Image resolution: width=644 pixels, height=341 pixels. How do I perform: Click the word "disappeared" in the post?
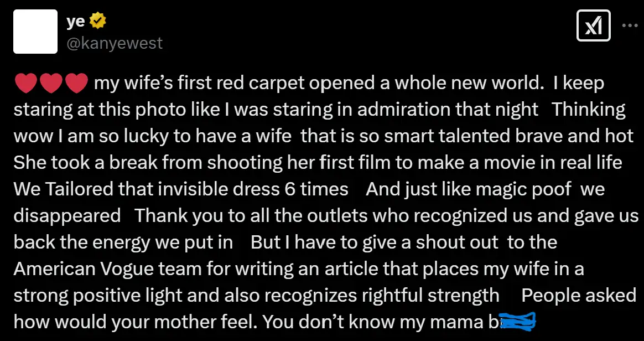point(67,215)
